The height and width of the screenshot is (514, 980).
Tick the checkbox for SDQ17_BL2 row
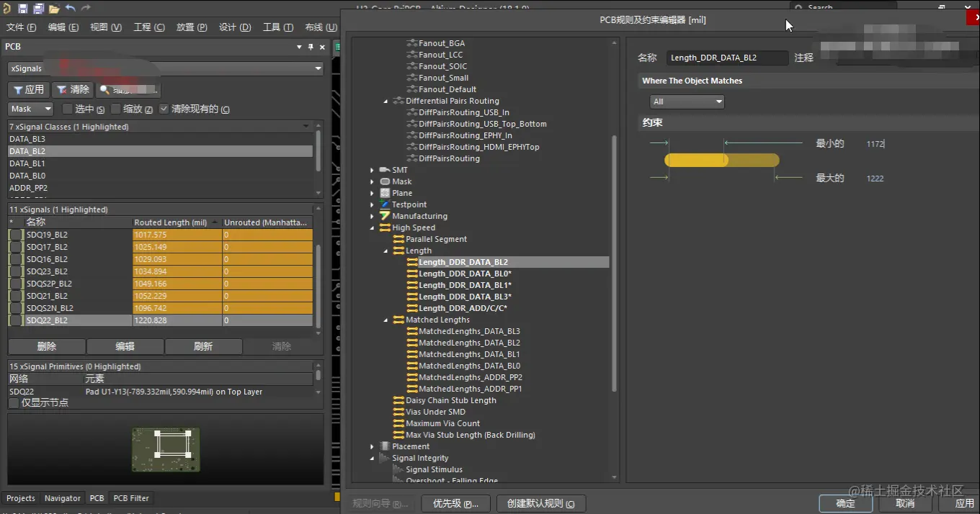(16, 247)
